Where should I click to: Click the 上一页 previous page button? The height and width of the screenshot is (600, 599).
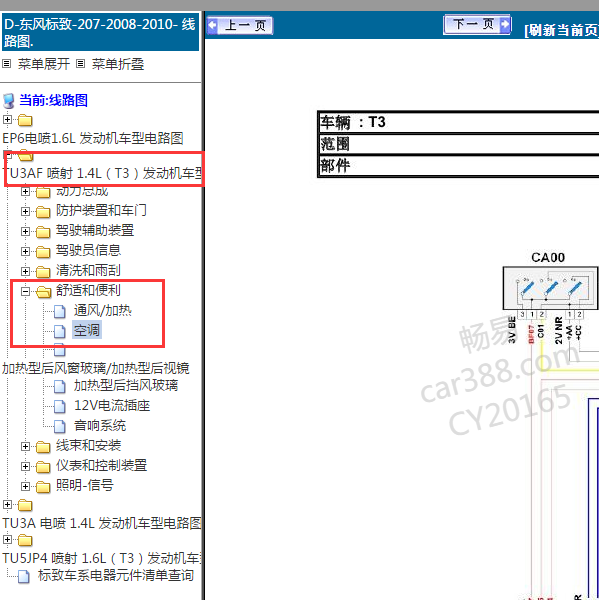(x=240, y=26)
